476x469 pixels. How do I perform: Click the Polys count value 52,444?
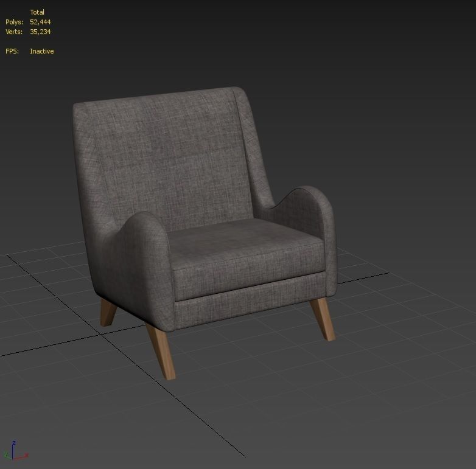click(40, 22)
